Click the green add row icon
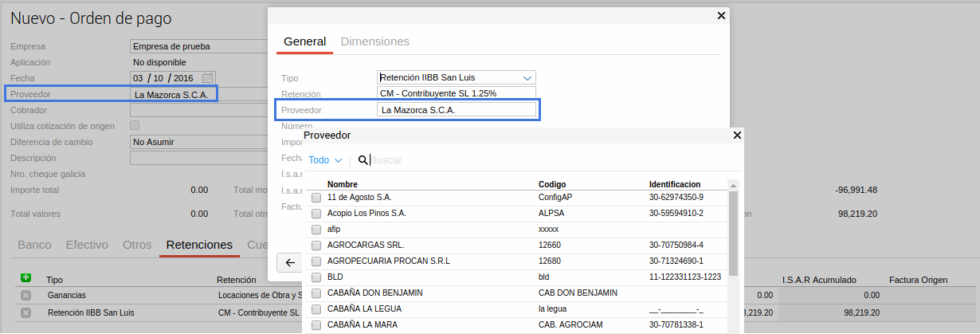 pos(25,278)
